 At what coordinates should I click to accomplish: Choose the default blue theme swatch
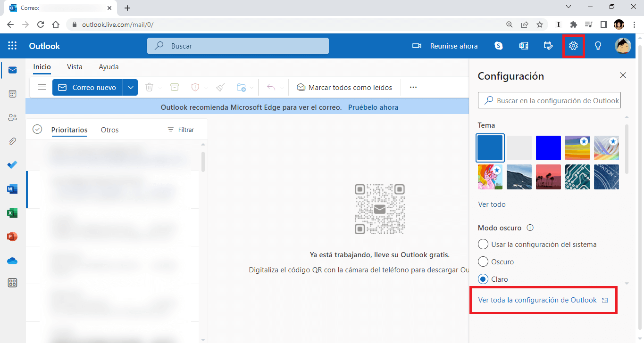tap(491, 148)
